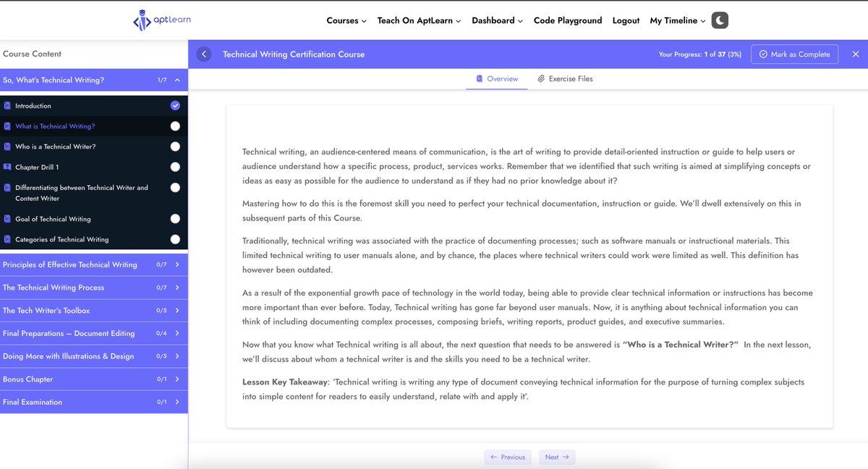868x469 pixels.
Task: Click icon beside Goal of Technical Writing
Action: tap(7, 219)
